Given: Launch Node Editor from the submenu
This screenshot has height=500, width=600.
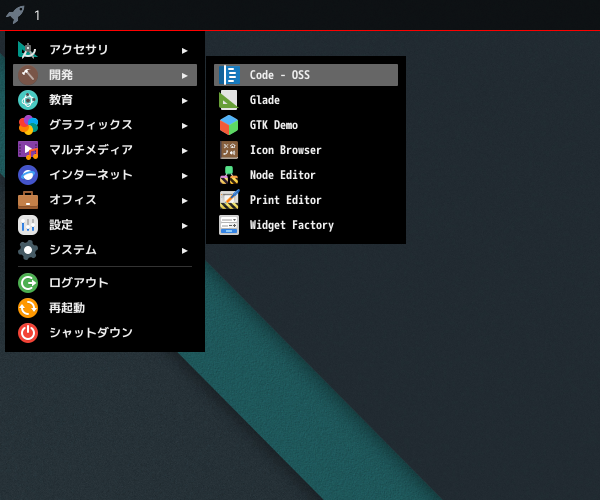Looking at the screenshot, I should pos(306,175).
